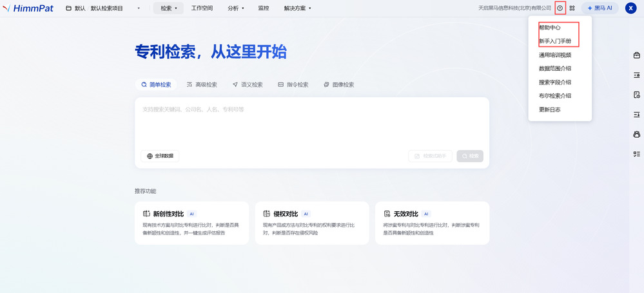This screenshot has height=293, width=644.
Task: Open the 分析 dropdown menu
Action: [236, 8]
